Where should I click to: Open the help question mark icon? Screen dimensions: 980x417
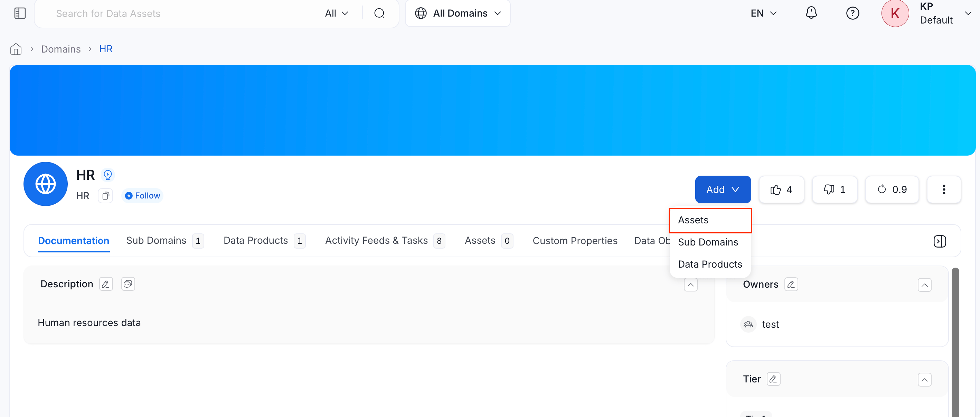[852, 13]
